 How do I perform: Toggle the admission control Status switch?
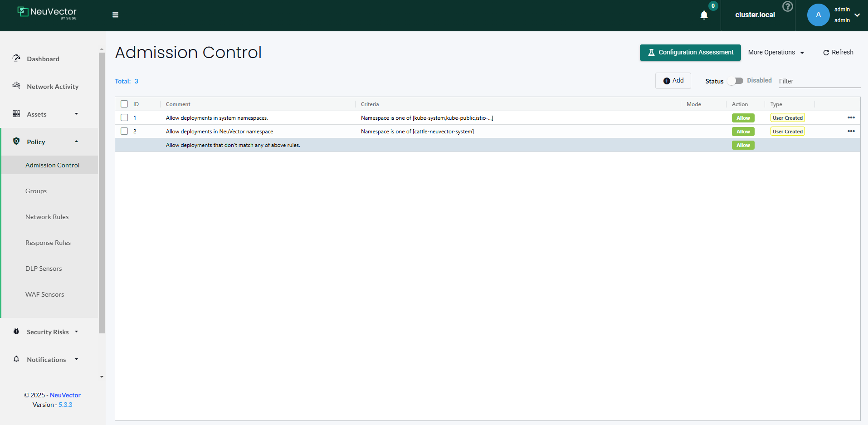tap(735, 81)
